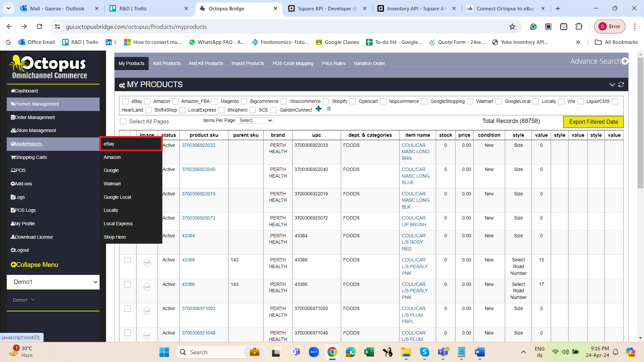This screenshot has width=644, height=362.
Task: Switch to the R&D Trello browser tab
Action: click(149, 8)
